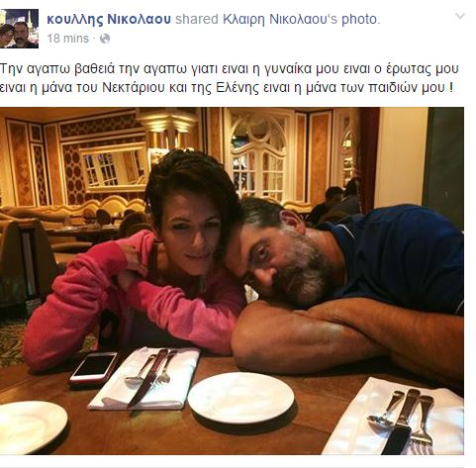
Task: Click the globe Public privacy icon
Action: (x=105, y=39)
